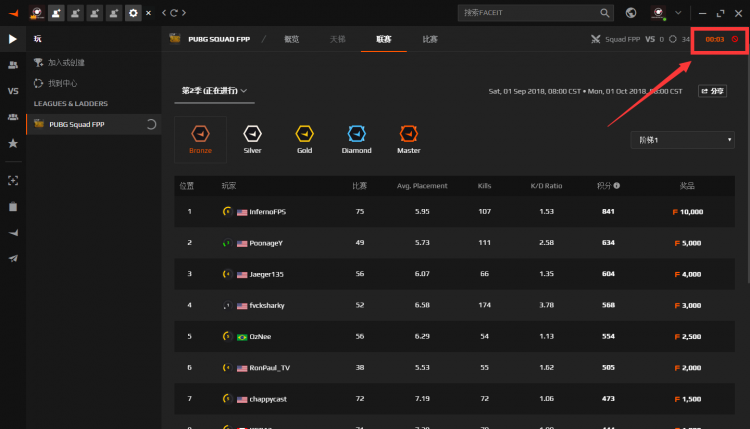Open the VS sidebar item
Screen dimensions: 750x429
pos(13,91)
